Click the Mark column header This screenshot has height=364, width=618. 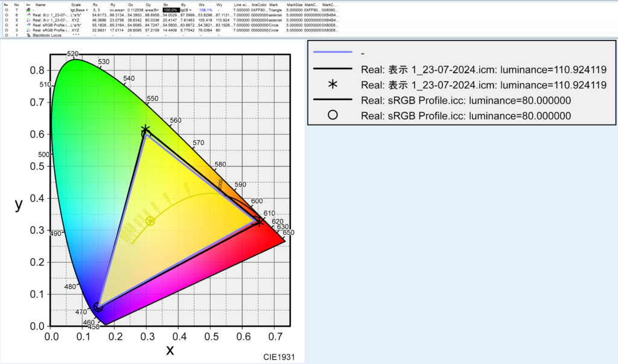point(273,5)
